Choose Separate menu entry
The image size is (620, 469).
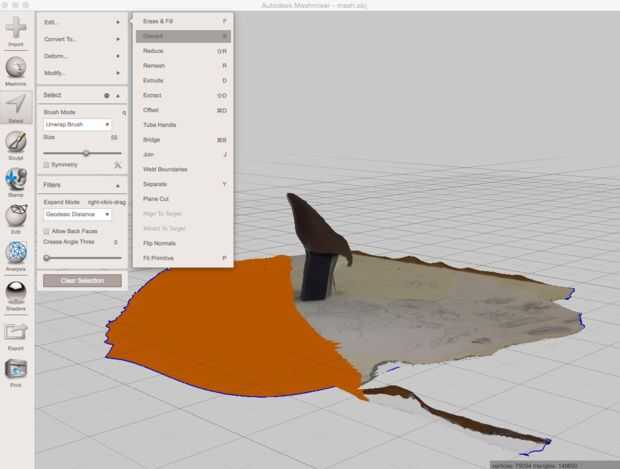(x=183, y=184)
